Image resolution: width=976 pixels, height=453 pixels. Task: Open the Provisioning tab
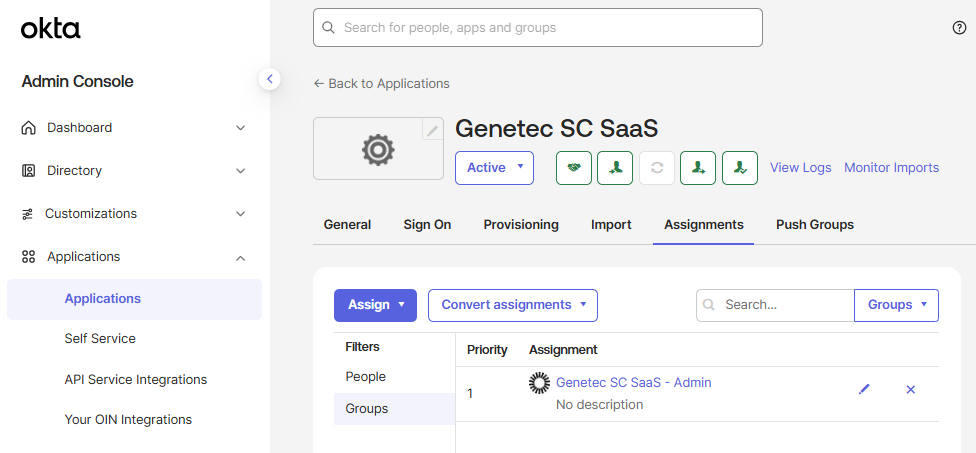(x=521, y=225)
